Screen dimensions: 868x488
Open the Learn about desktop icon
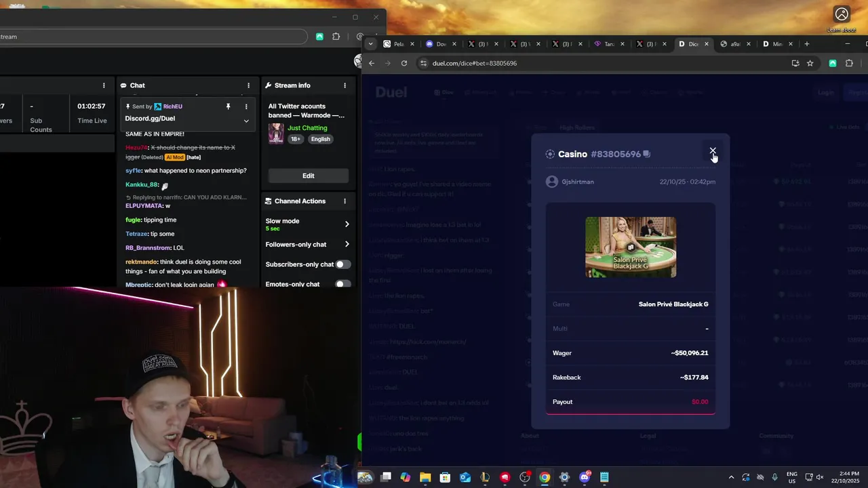coord(842,19)
